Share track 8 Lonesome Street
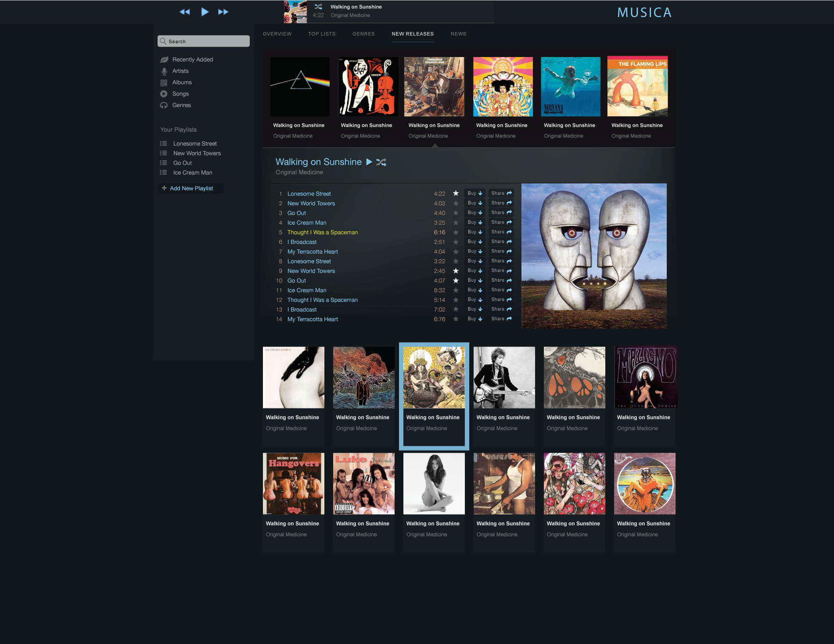The width and height of the screenshot is (834, 644). pos(501,261)
